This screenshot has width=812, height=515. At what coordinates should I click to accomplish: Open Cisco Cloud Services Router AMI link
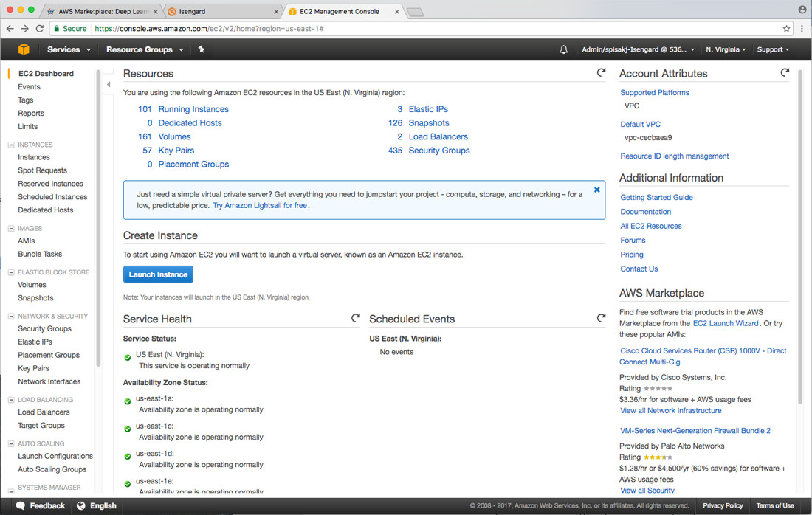pyautogui.click(x=703, y=356)
